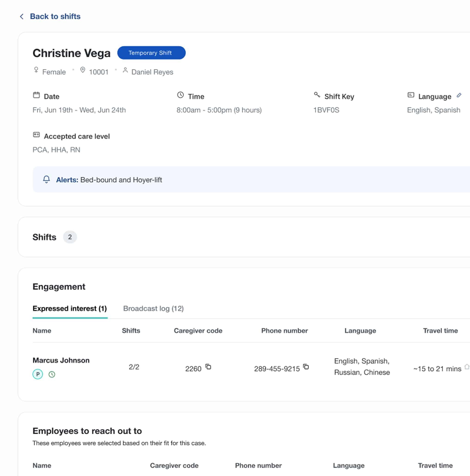Click the Employees to reach out to heading
This screenshot has height=476, width=470.
[x=87, y=431]
